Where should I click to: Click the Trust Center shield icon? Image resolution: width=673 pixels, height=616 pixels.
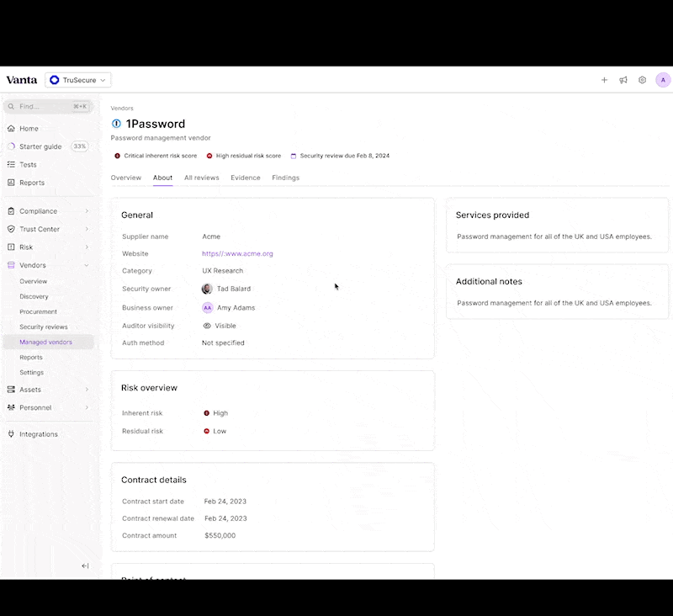click(x=11, y=229)
